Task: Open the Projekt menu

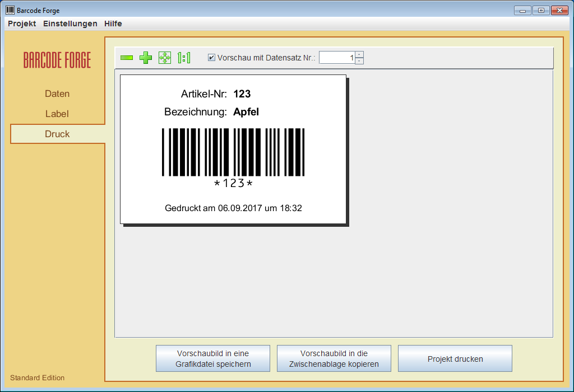Action: tap(22, 24)
